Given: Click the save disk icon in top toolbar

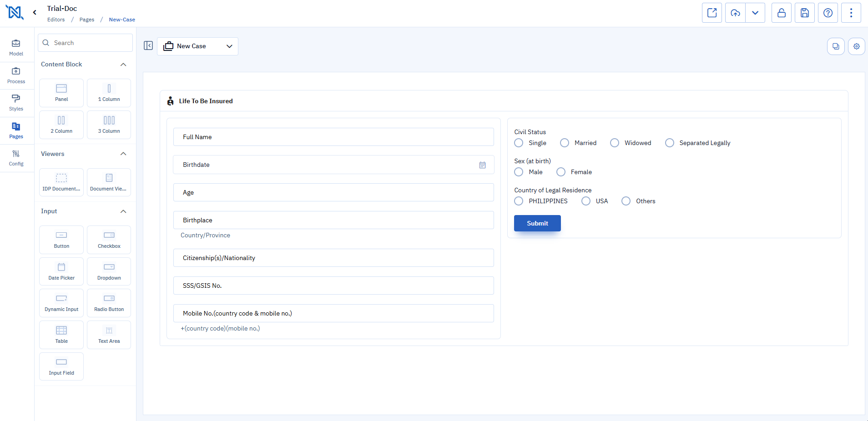Looking at the screenshot, I should [804, 13].
